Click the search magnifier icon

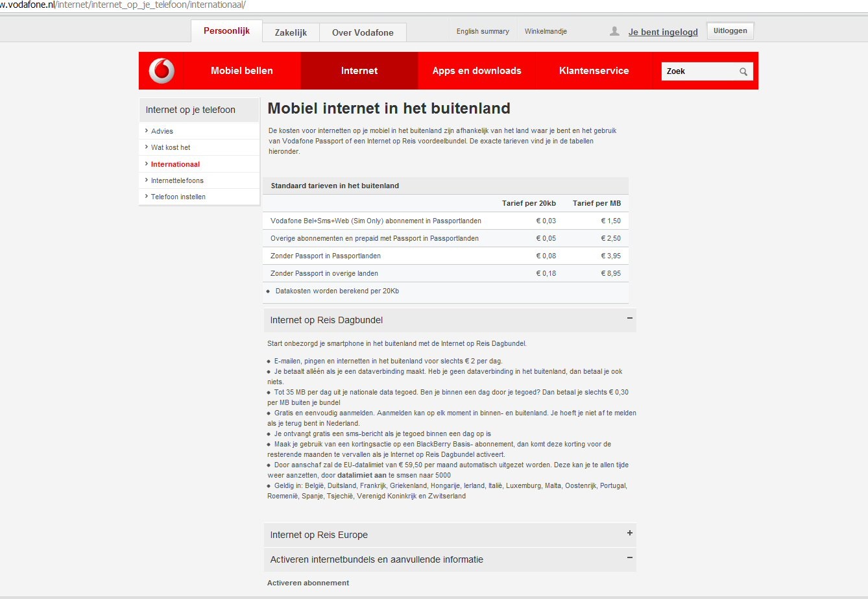743,72
